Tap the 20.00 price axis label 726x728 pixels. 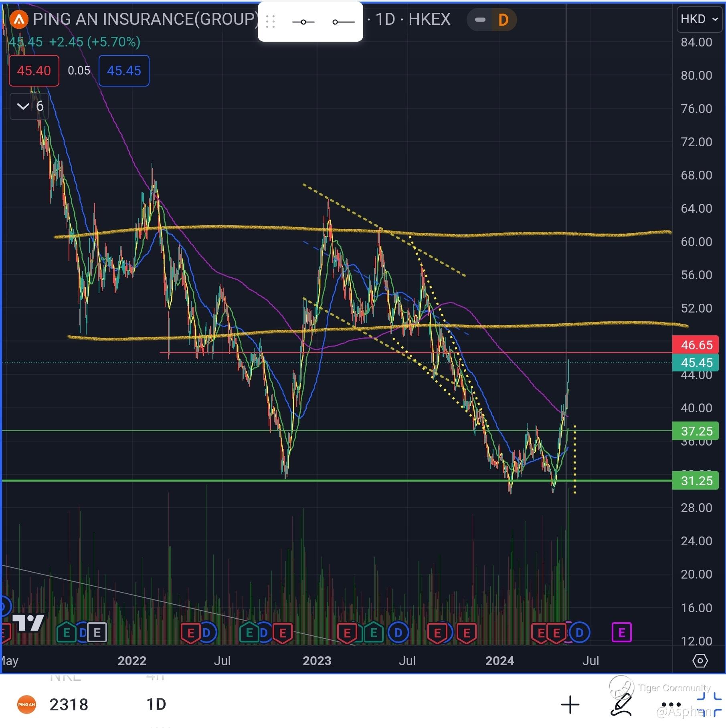(696, 574)
